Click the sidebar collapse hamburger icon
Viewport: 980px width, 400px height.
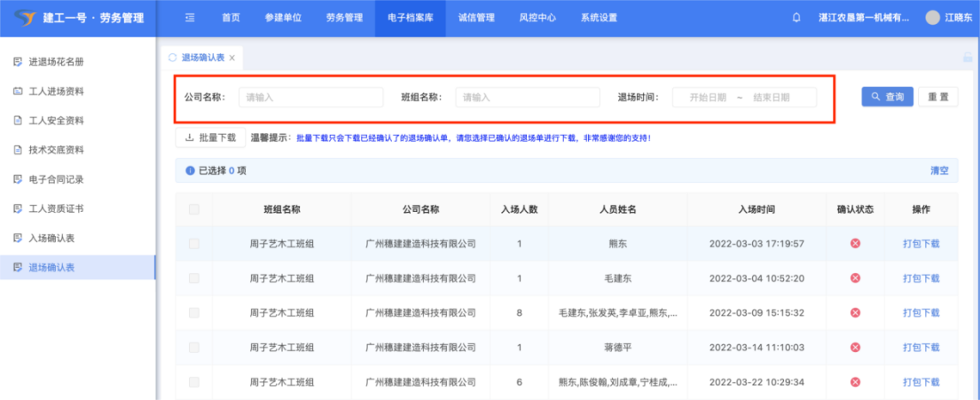click(x=190, y=18)
